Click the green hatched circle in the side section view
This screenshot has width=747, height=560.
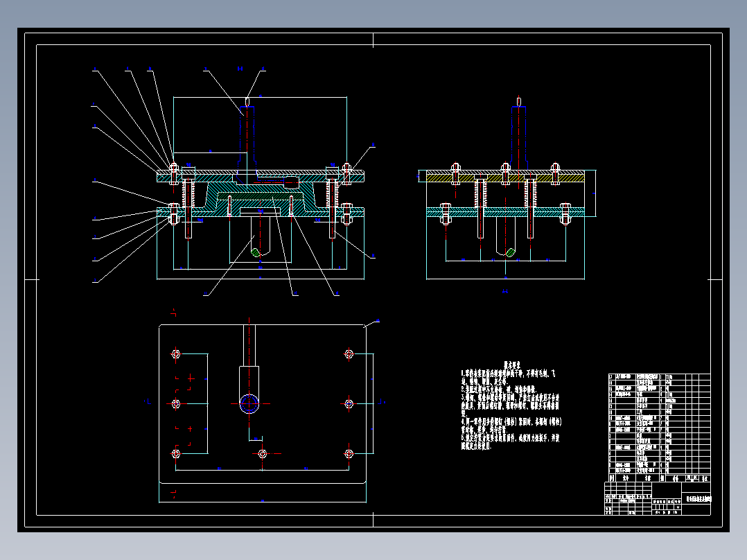click(510, 252)
